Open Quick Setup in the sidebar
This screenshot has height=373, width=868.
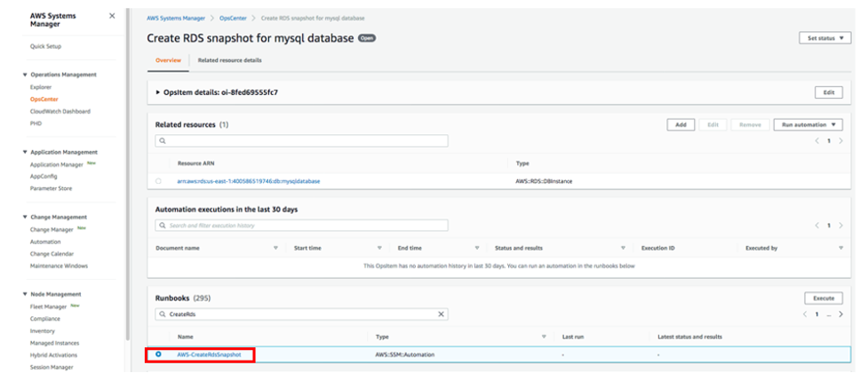(x=45, y=46)
